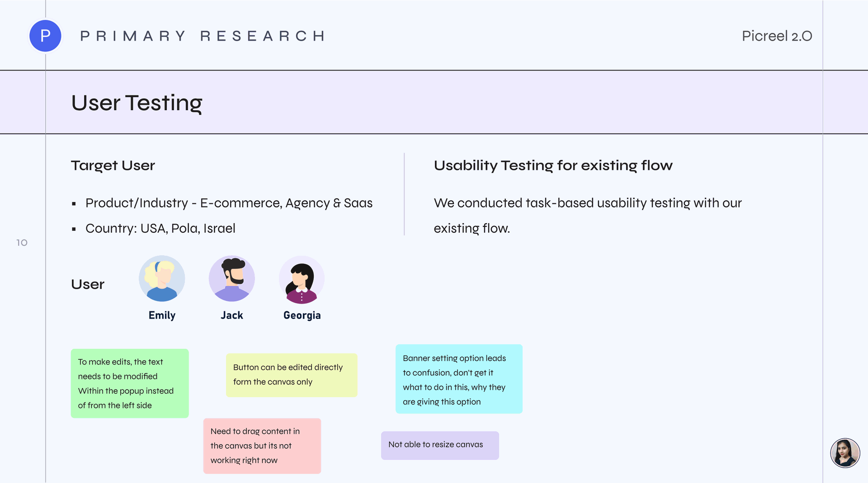Screen dimensions: 868x483
Task: Select Emily's avatar illustration
Action: pyautogui.click(x=162, y=279)
